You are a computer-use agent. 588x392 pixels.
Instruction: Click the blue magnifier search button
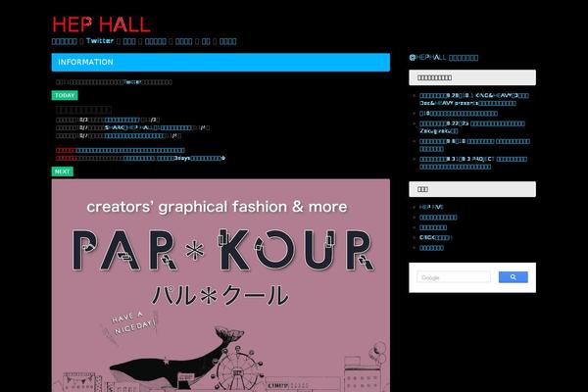pyautogui.click(x=513, y=277)
